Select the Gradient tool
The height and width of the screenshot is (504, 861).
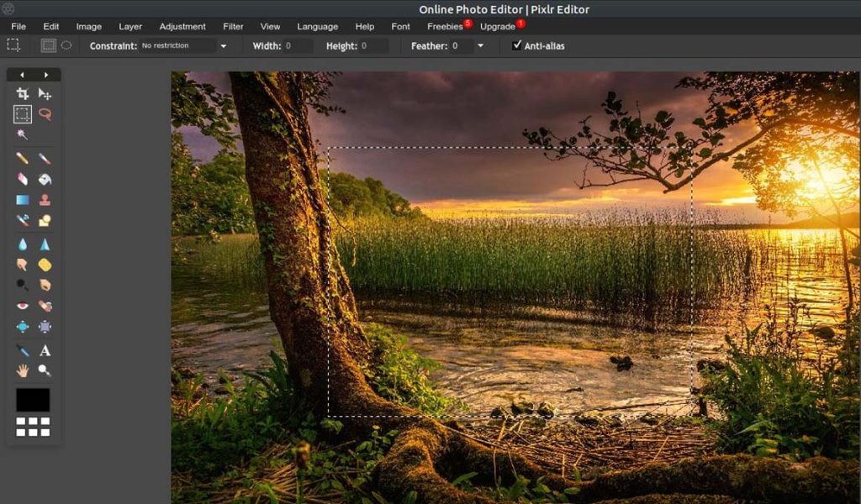pyautogui.click(x=22, y=200)
